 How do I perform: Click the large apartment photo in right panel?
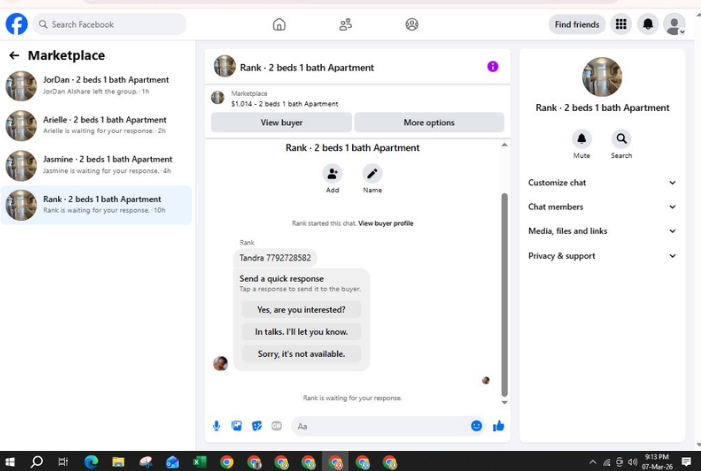[602, 77]
